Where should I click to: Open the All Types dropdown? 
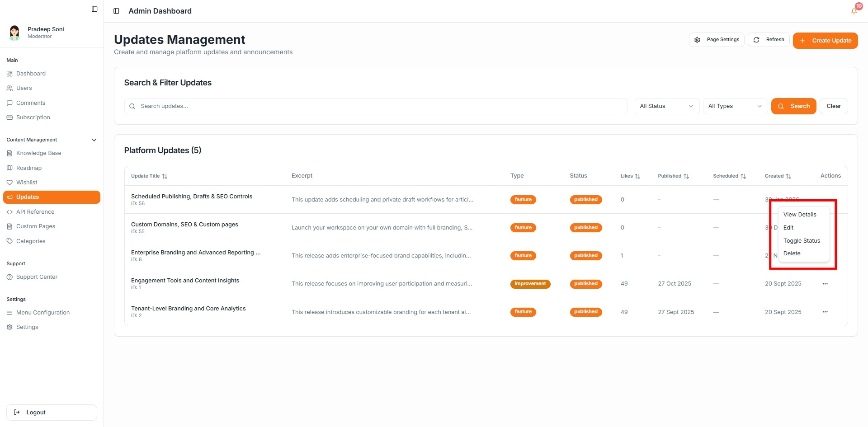pyautogui.click(x=735, y=106)
